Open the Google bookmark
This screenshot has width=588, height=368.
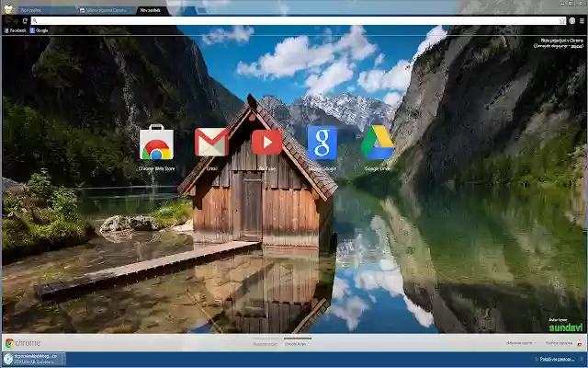(x=39, y=30)
